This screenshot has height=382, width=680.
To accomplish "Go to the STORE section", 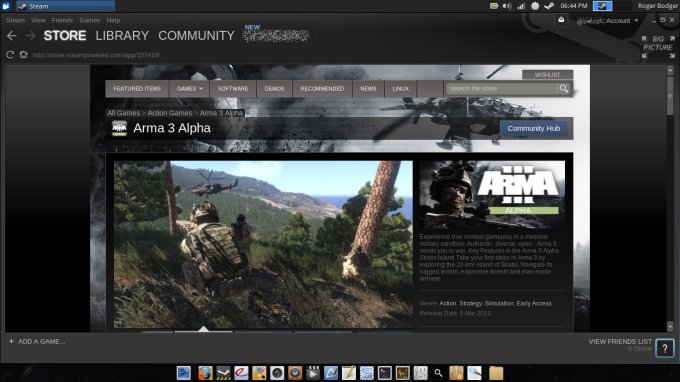I will tap(65, 36).
